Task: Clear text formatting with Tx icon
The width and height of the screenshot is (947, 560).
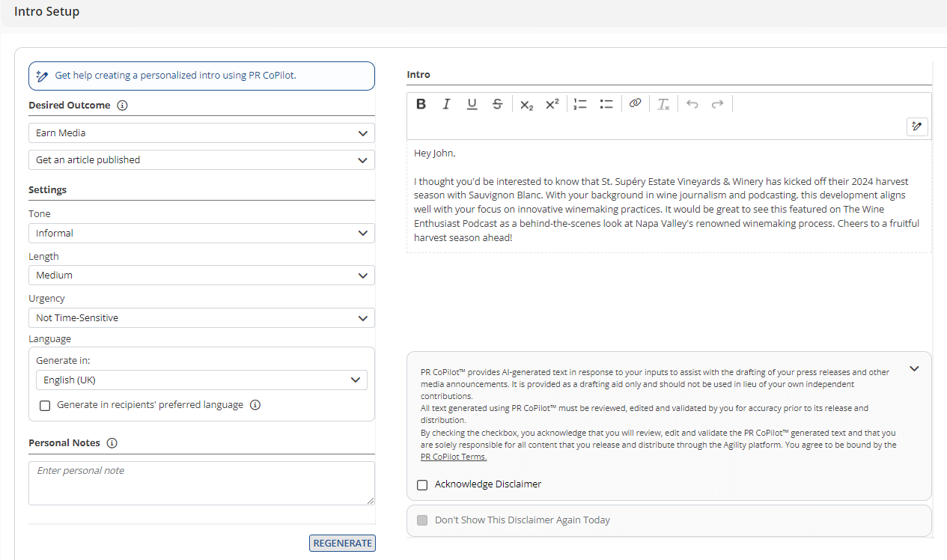Action: [x=663, y=104]
